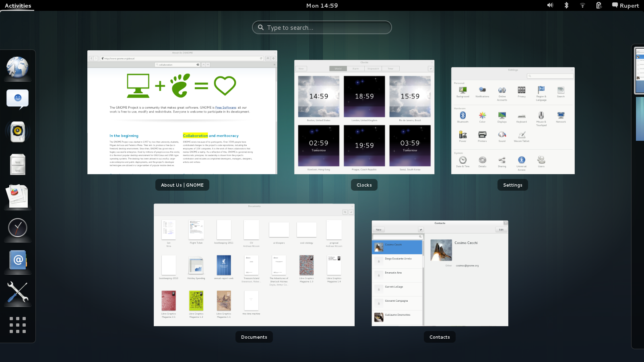The height and width of the screenshot is (362, 644).
Task: Open the Web browser from the dock
Action: pyautogui.click(x=17, y=68)
